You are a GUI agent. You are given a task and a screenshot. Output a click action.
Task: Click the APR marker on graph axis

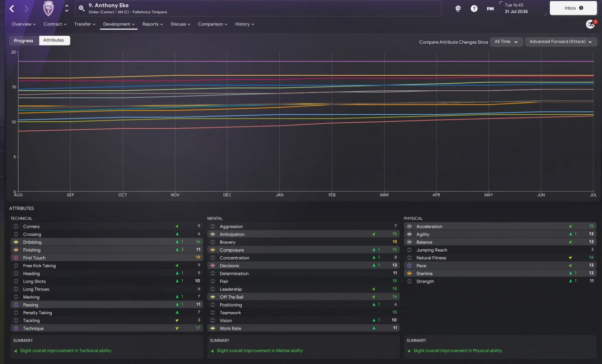436,195
